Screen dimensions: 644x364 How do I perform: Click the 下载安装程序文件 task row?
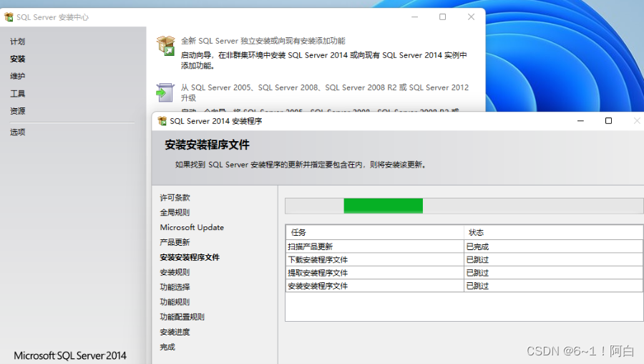464,259
